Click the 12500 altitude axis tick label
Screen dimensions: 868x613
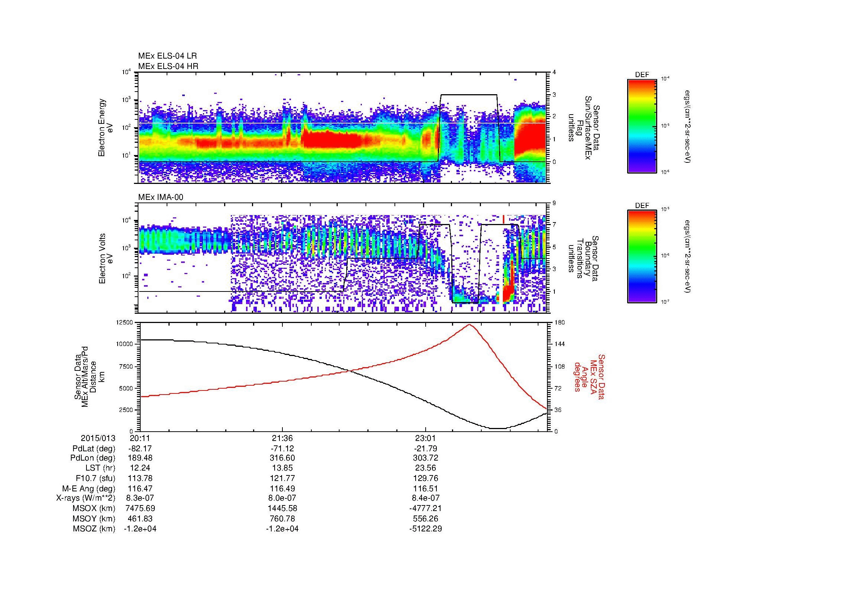tap(125, 322)
